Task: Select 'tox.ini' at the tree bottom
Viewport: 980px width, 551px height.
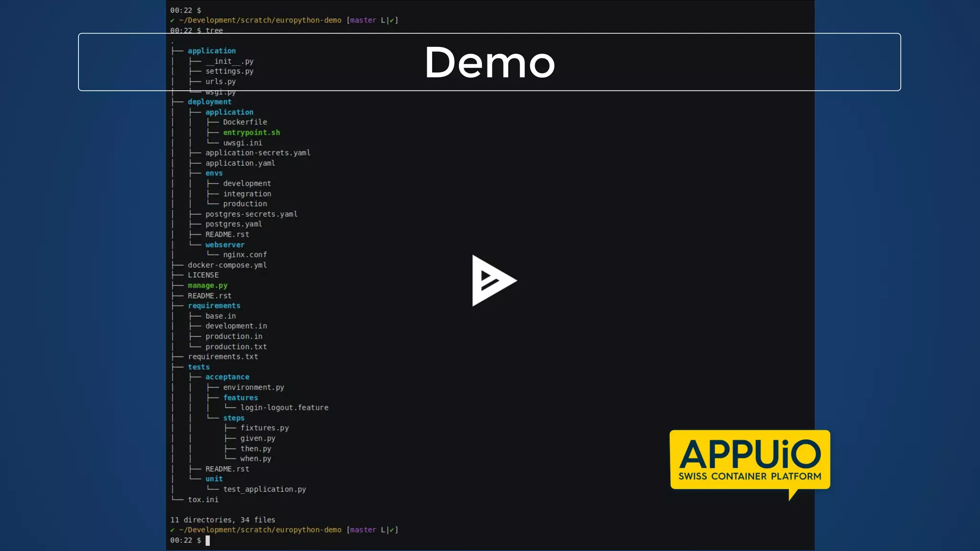Action: pyautogui.click(x=203, y=499)
